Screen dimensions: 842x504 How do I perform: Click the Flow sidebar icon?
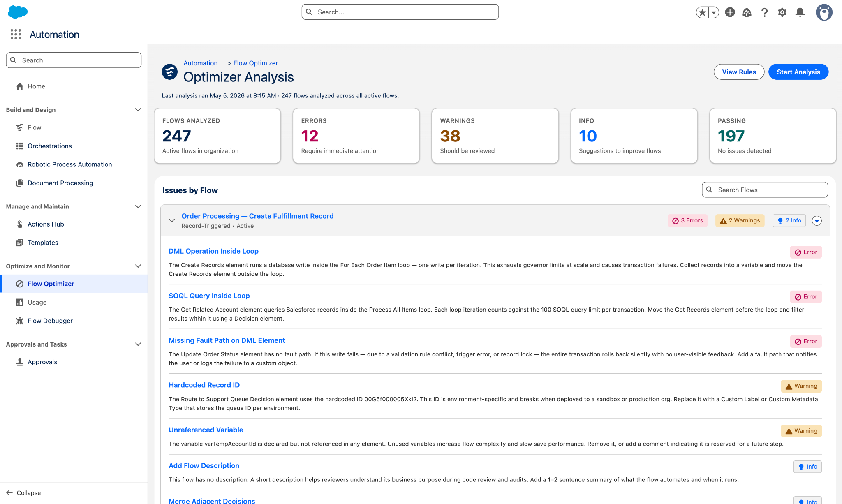pos(20,127)
